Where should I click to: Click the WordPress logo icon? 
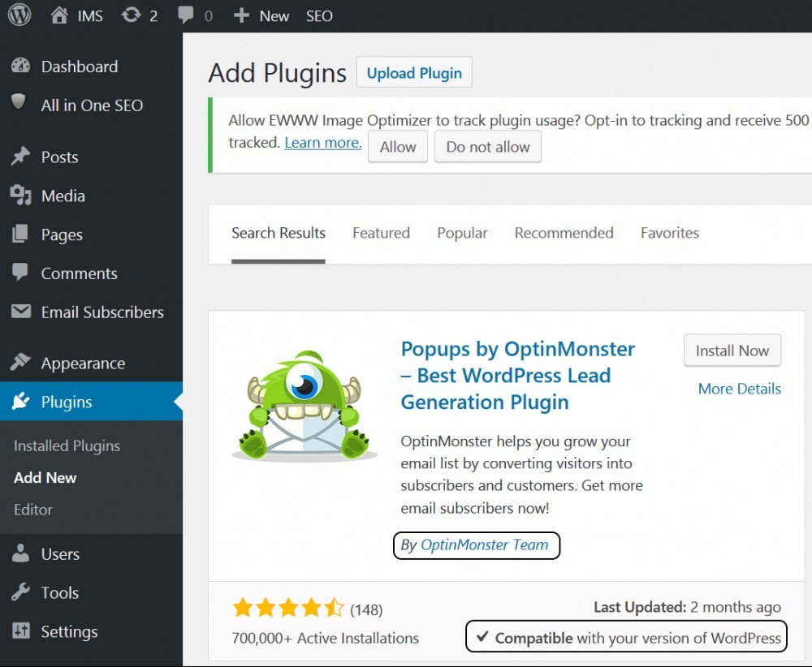[x=19, y=15]
